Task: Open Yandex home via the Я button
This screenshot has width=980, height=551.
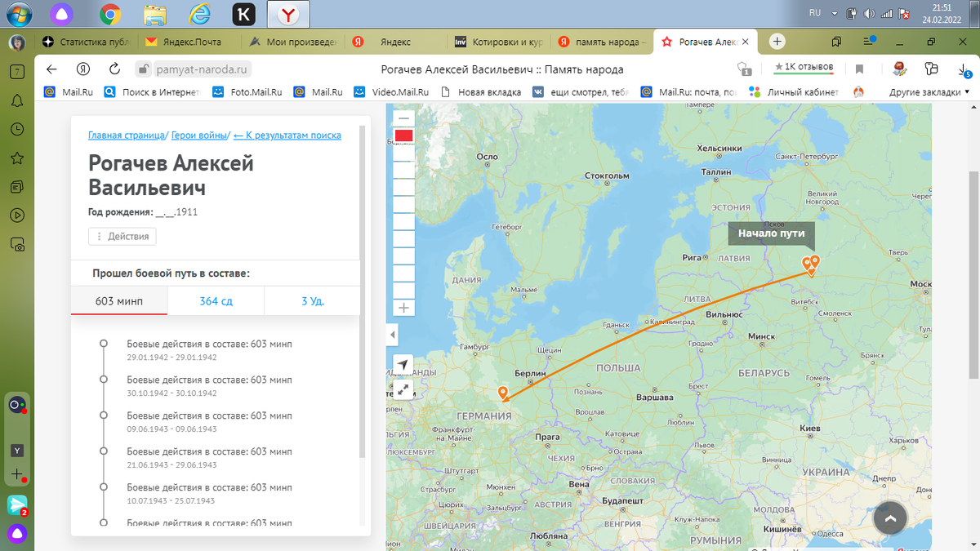Action: [x=82, y=69]
